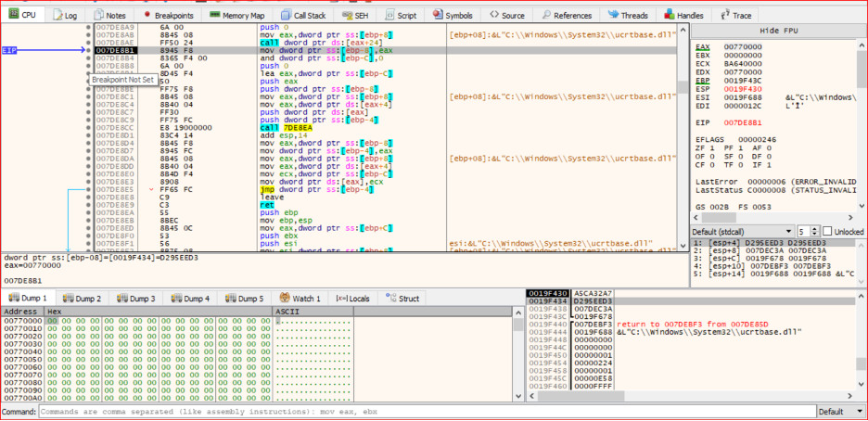The width and height of the screenshot is (868, 421).
Task: Open the Default command type dropdown
Action: click(841, 412)
